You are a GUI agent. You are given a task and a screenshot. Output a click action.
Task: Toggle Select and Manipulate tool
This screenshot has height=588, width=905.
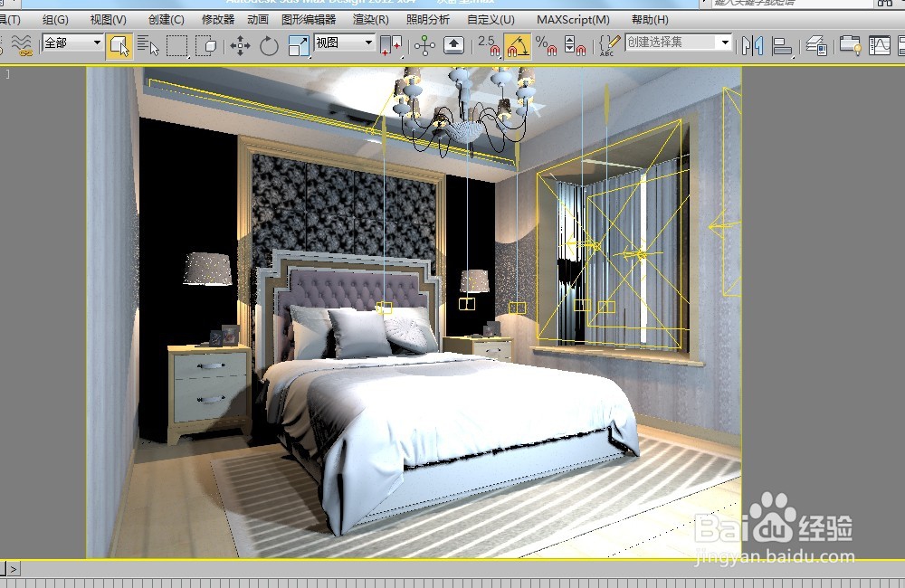click(x=424, y=45)
